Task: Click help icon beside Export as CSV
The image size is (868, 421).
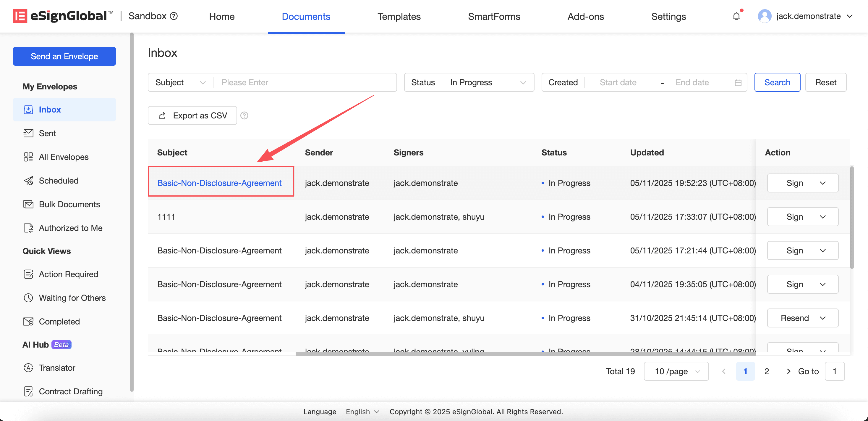Action: [x=244, y=115]
